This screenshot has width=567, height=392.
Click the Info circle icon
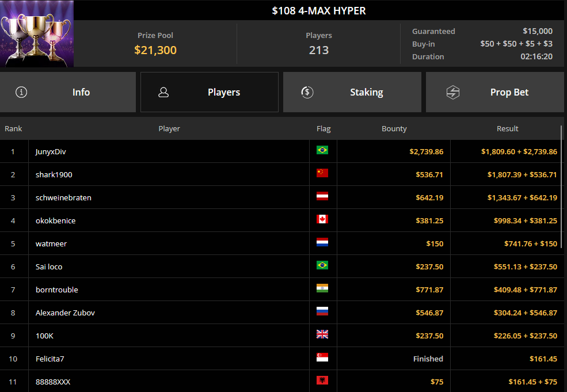tap(21, 92)
